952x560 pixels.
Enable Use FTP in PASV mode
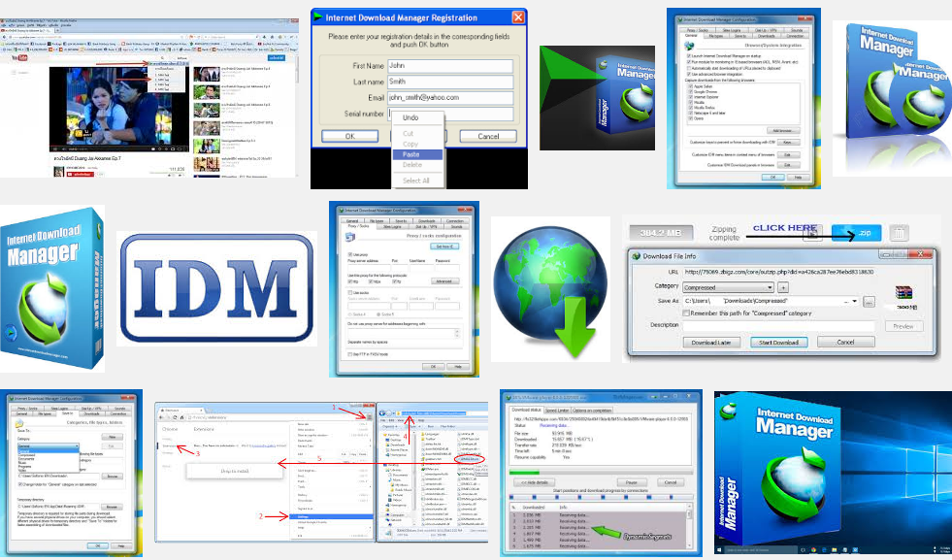(350, 354)
